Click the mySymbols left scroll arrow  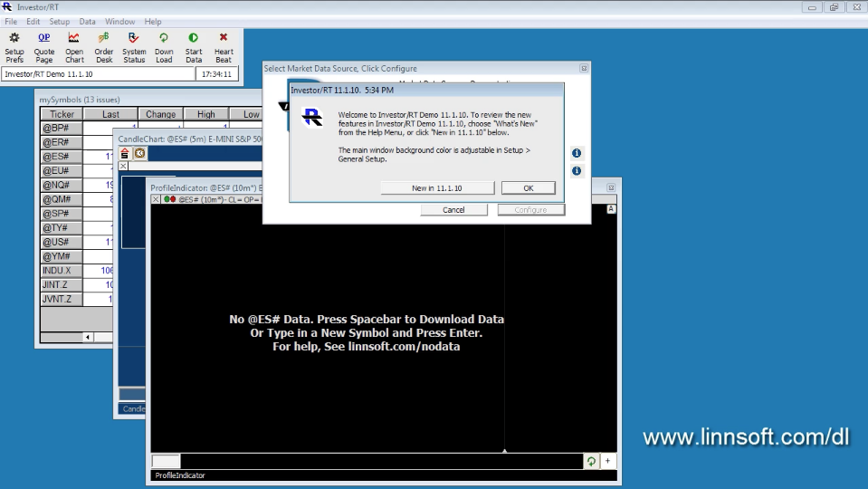click(x=88, y=337)
